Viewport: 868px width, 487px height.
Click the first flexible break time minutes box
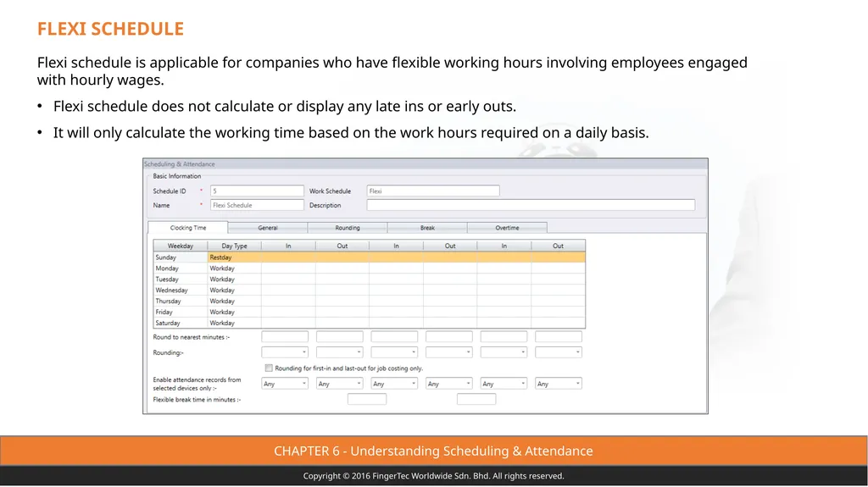(x=367, y=399)
